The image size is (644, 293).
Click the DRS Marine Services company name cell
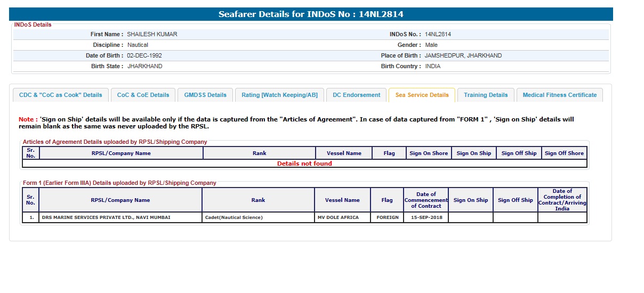(106, 217)
